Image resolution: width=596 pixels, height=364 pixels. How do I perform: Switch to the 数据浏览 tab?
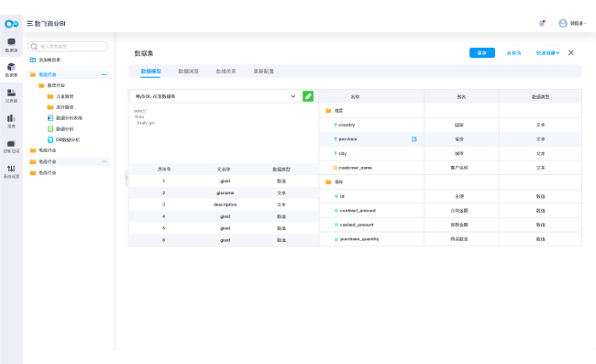point(189,71)
